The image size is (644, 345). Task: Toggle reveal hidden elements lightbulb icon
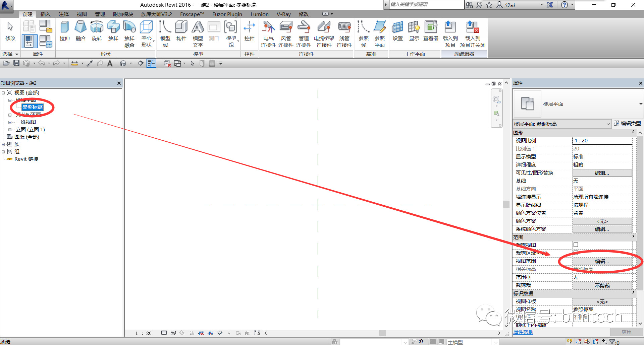coord(229,333)
